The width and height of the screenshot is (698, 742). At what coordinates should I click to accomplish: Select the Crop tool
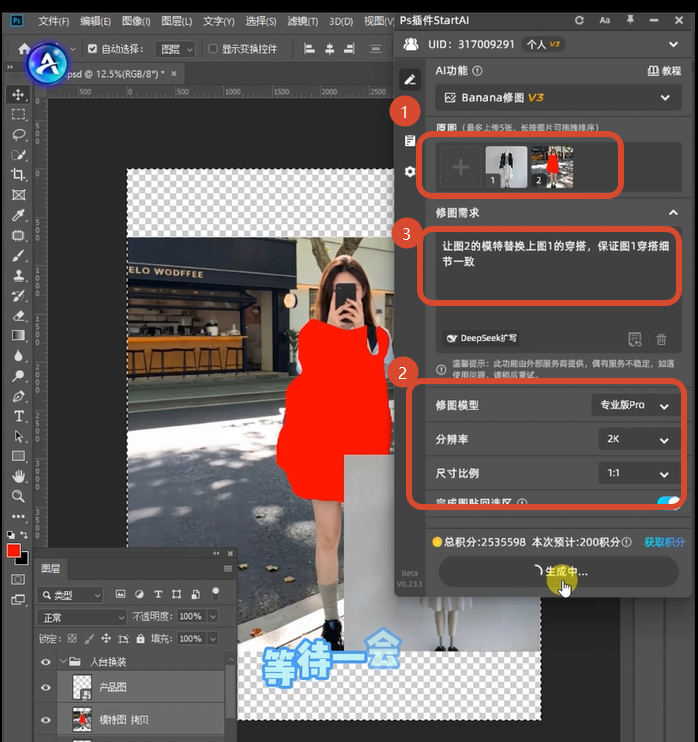pyautogui.click(x=18, y=175)
